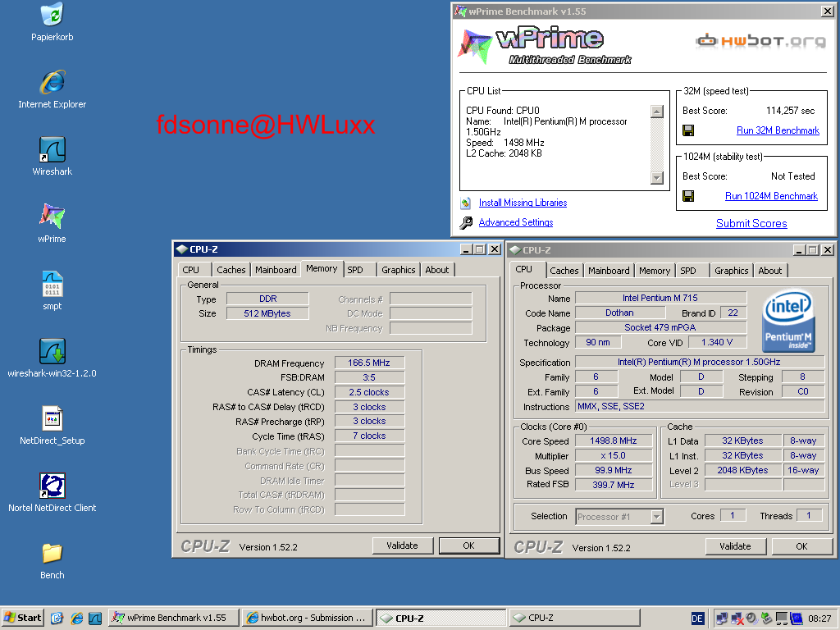Click the disconnected network tray icon with red X
840x630 pixels.
(x=737, y=619)
